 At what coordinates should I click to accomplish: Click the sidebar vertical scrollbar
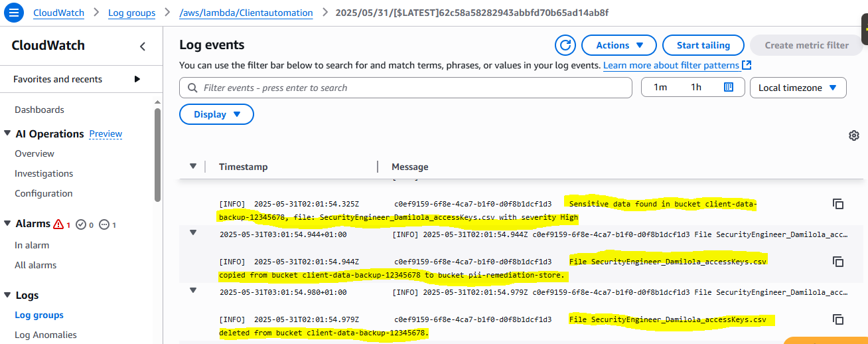[x=157, y=154]
